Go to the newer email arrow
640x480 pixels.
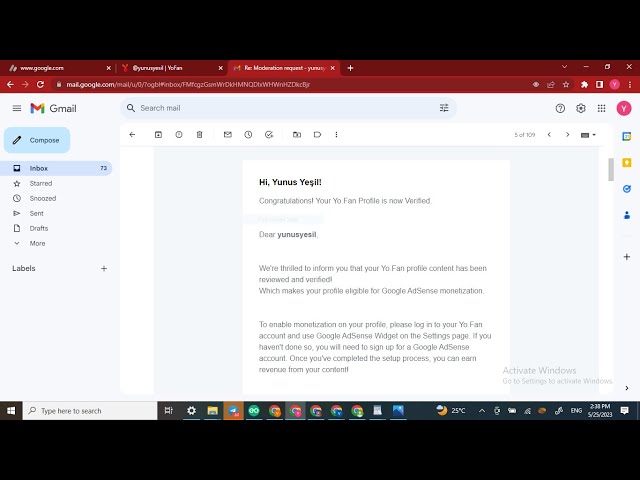click(549, 134)
